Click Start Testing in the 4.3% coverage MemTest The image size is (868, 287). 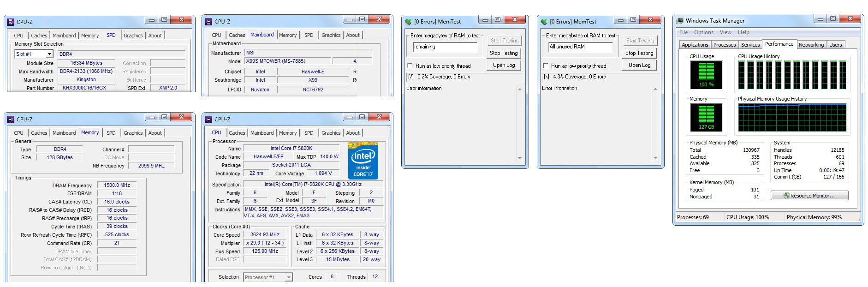pos(639,41)
